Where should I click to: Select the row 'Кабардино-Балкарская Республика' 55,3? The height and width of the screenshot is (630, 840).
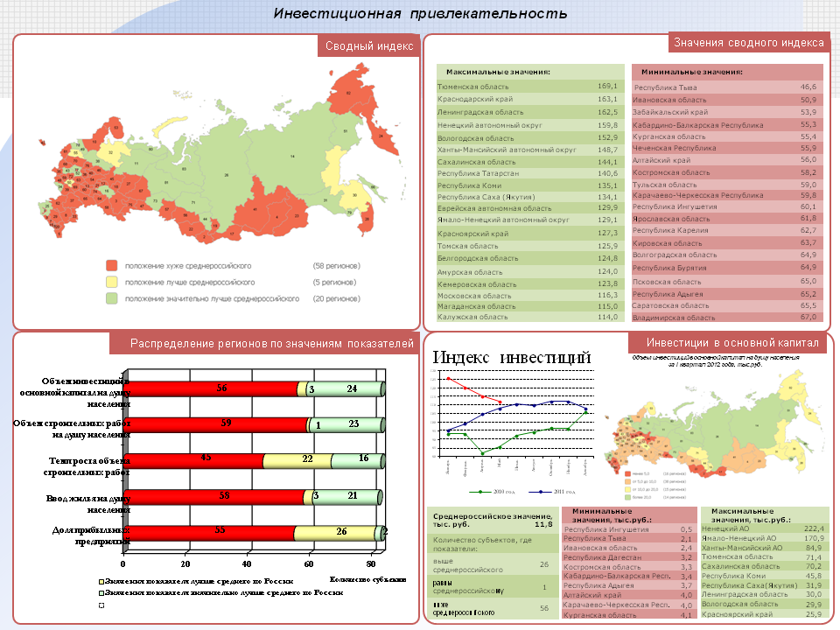[727, 125]
